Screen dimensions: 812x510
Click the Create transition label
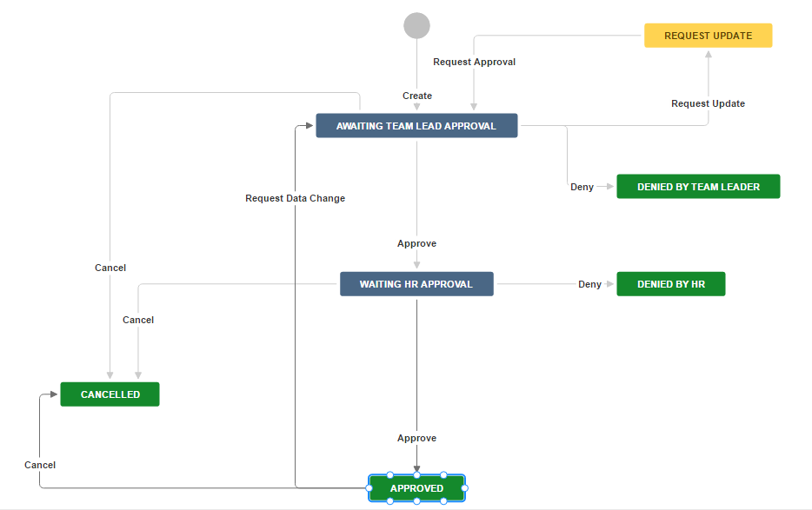[x=417, y=96]
